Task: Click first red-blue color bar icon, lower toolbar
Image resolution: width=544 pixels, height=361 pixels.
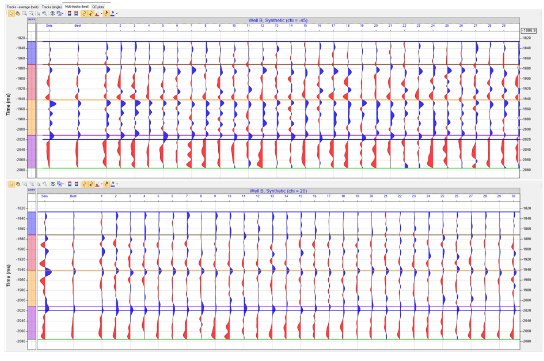Action: tap(69, 184)
